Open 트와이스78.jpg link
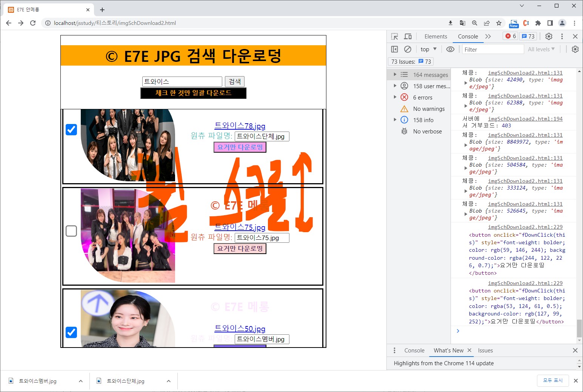The height and width of the screenshot is (392, 583). [240, 126]
